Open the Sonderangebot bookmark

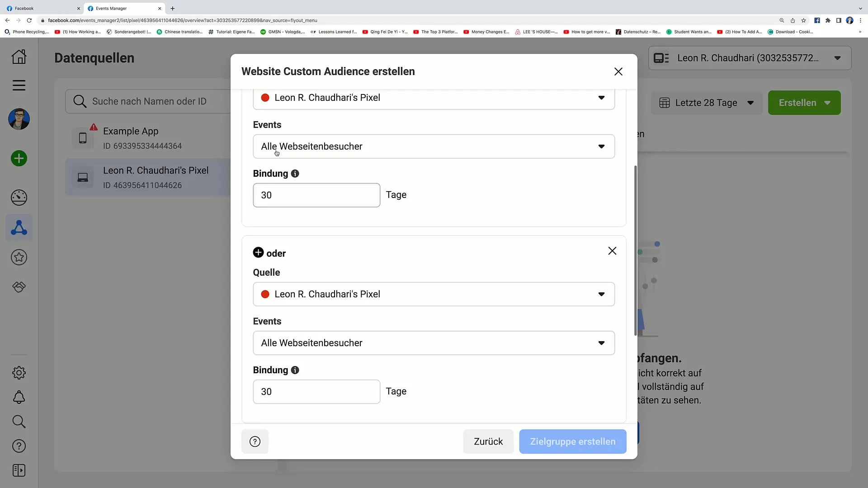pos(129,32)
